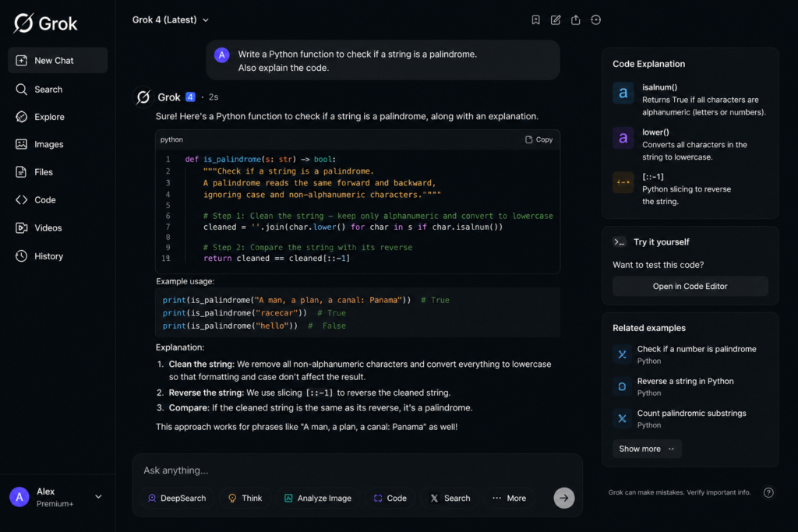Click the share icon in top toolbar
This screenshot has width=798, height=532.
(576, 19)
